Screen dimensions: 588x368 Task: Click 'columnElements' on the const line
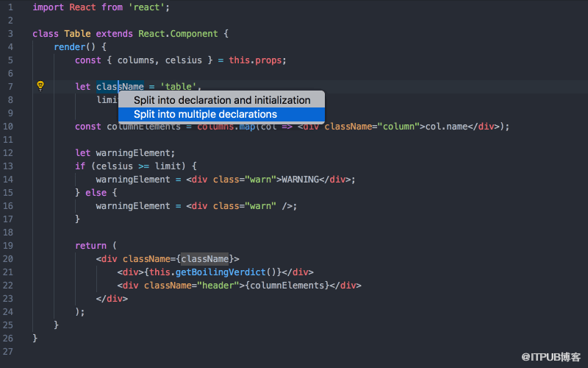click(x=143, y=127)
